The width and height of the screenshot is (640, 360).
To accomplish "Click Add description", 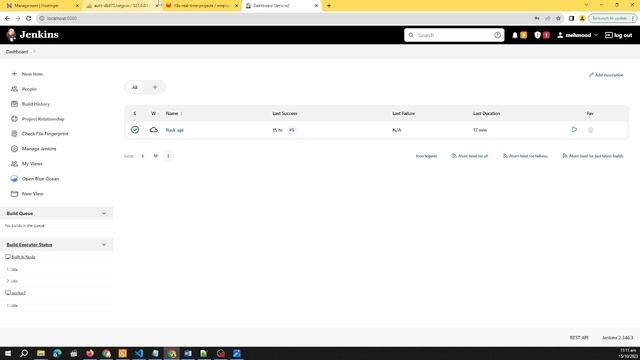I will pyautogui.click(x=606, y=75).
